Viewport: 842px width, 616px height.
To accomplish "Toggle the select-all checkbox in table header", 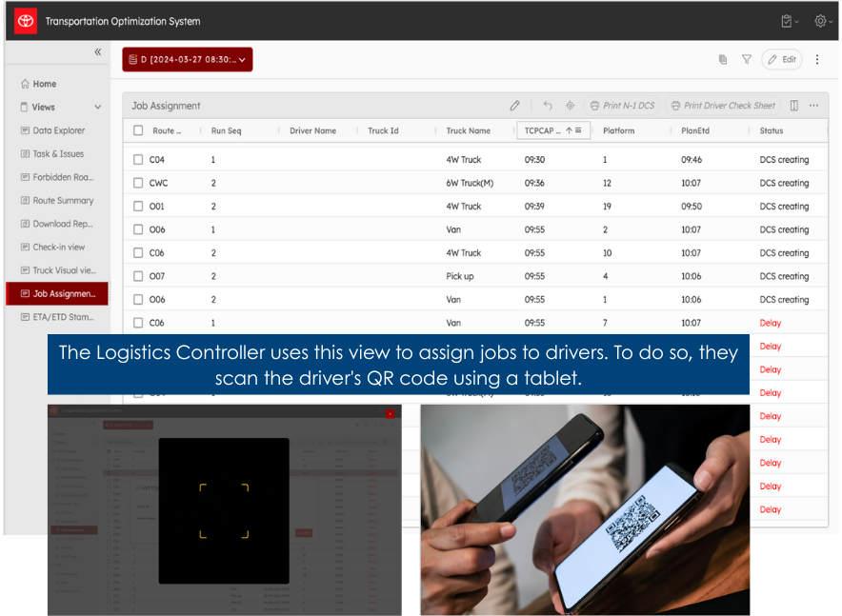I will [138, 130].
